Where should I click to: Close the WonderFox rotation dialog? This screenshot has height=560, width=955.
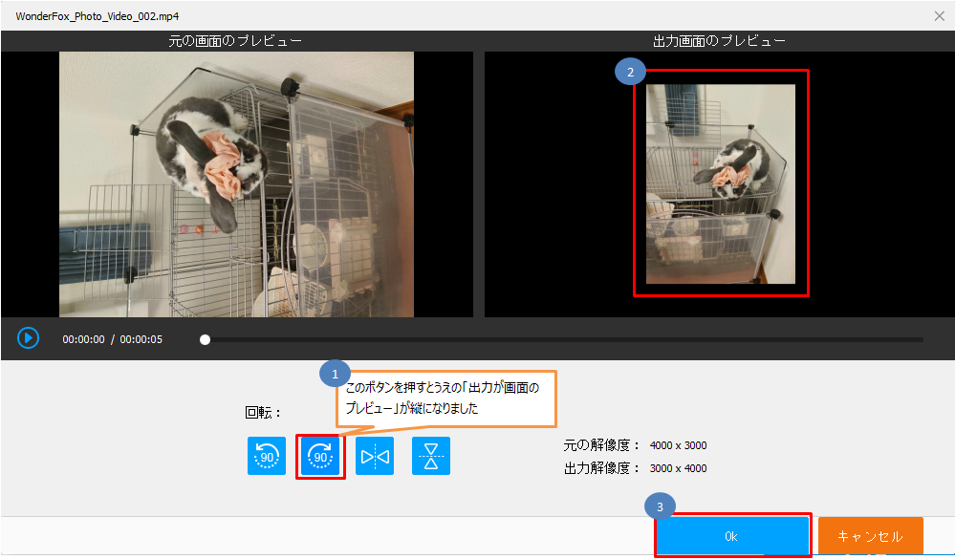(x=941, y=15)
